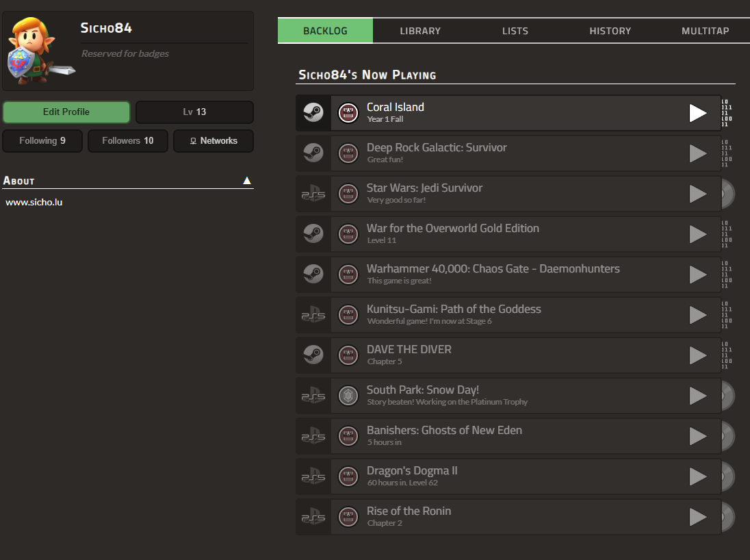Click the status badge icon for DAVE THE DIVER
This screenshot has width=750, height=560.
[x=348, y=355]
